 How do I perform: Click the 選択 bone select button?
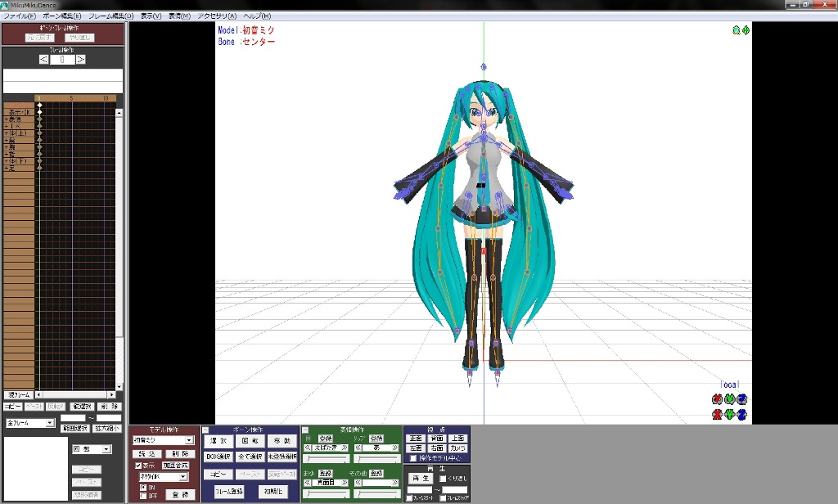(218, 441)
